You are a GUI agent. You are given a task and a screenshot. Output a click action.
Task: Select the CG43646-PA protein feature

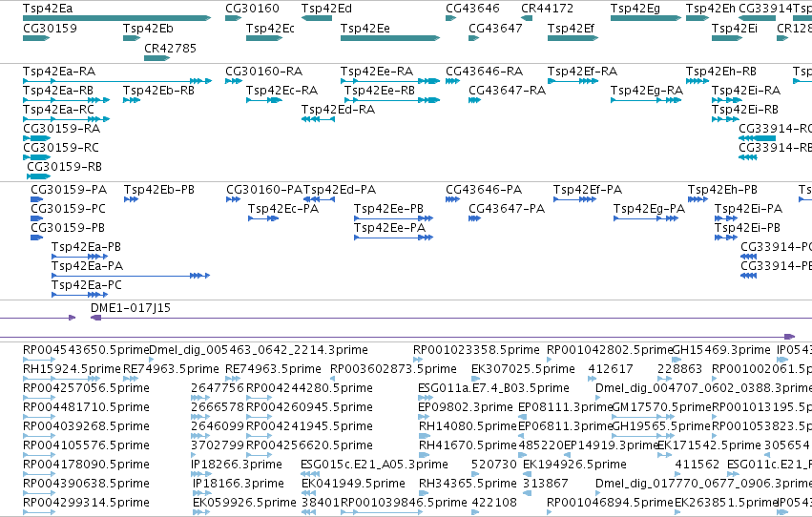452,199
